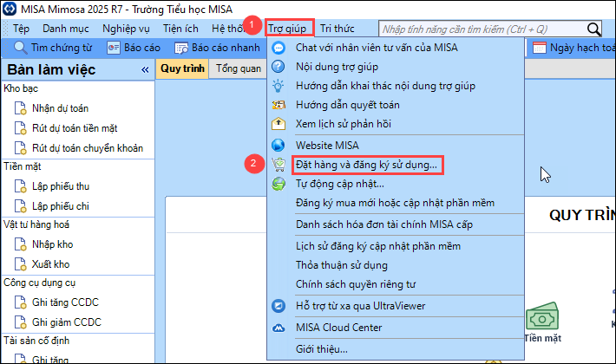Select Hướng dẫn khai thác nội dung trợ giúp
Viewport: 616px width, 364px height.
tap(396, 86)
